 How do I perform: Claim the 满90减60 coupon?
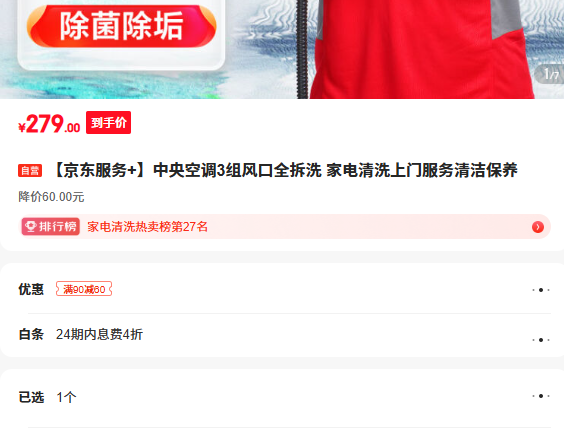click(84, 289)
